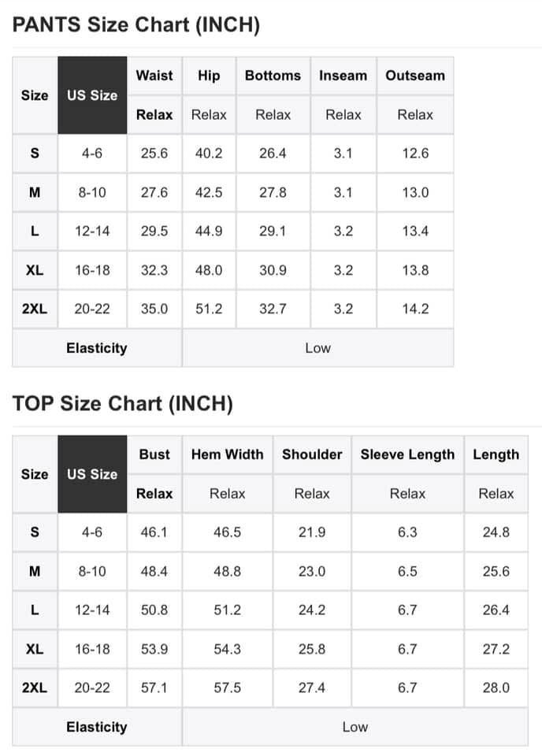Click the Waist column header
The height and width of the screenshot is (756, 542).
coord(154,76)
